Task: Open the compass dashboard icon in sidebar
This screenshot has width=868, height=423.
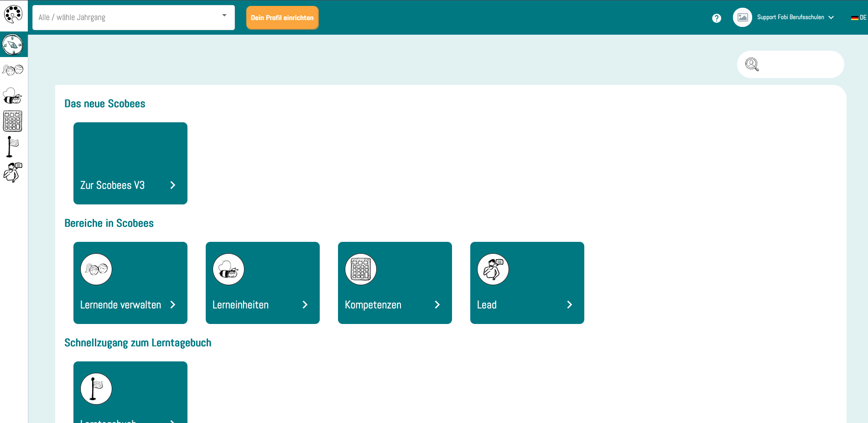Action: click(x=13, y=45)
